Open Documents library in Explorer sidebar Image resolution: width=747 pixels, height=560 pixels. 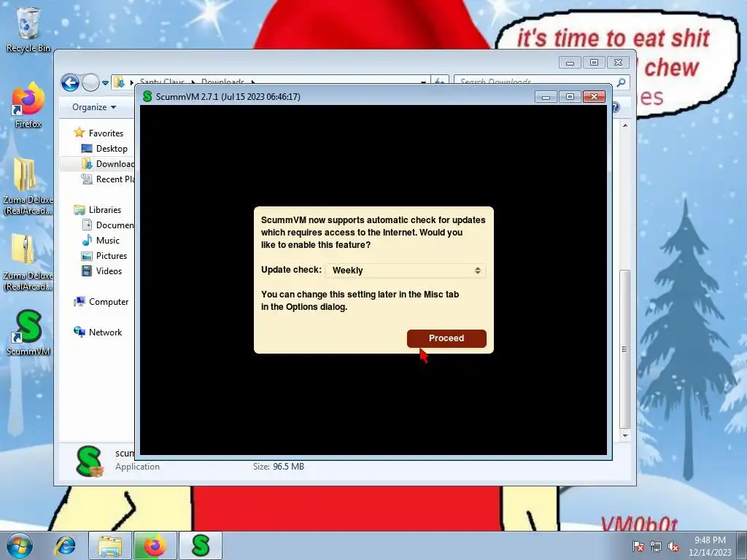(x=108, y=225)
